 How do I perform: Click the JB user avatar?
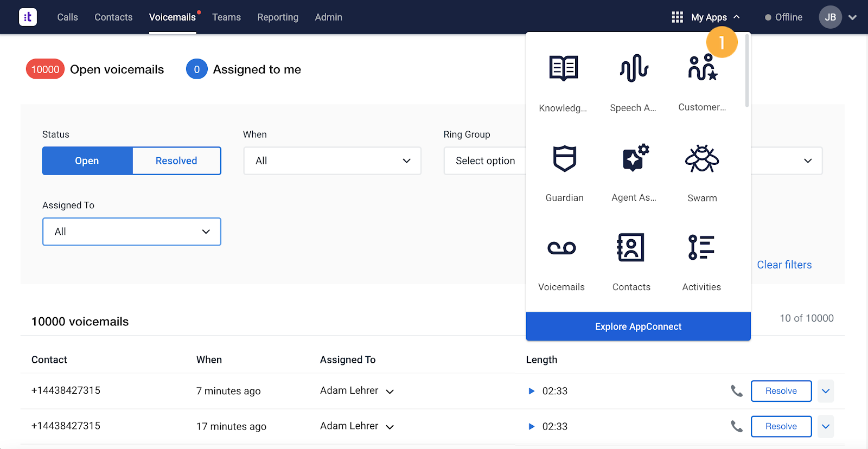830,17
